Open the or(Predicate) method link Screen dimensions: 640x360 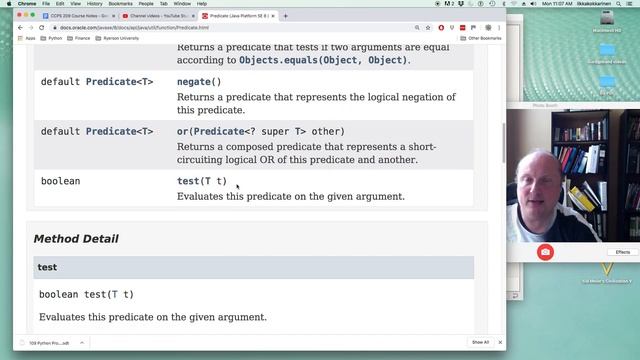tap(261, 131)
